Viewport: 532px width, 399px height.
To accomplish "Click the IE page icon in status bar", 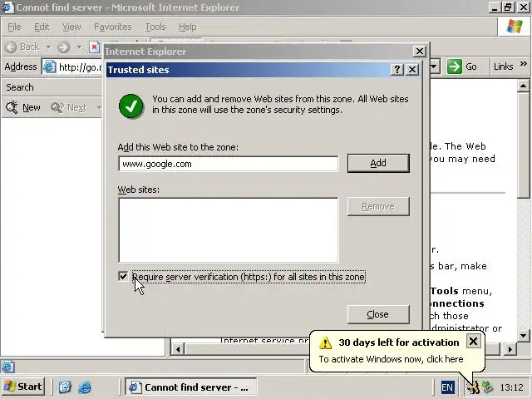I will pyautogui.click(x=7, y=367).
